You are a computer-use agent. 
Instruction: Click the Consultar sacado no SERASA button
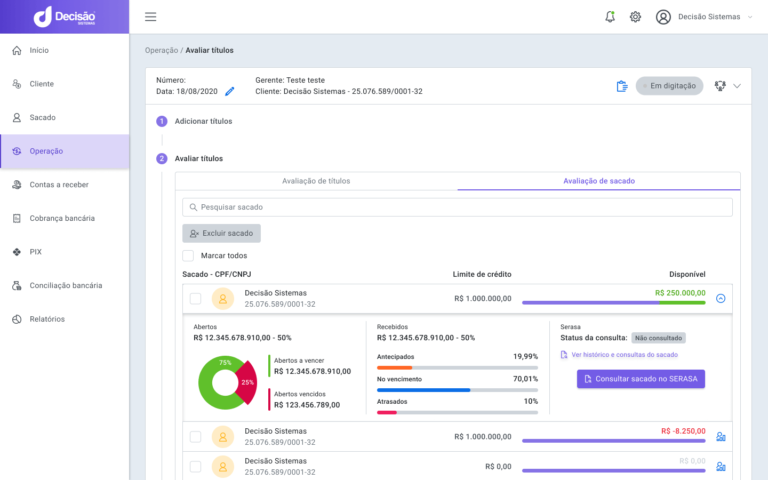641,379
